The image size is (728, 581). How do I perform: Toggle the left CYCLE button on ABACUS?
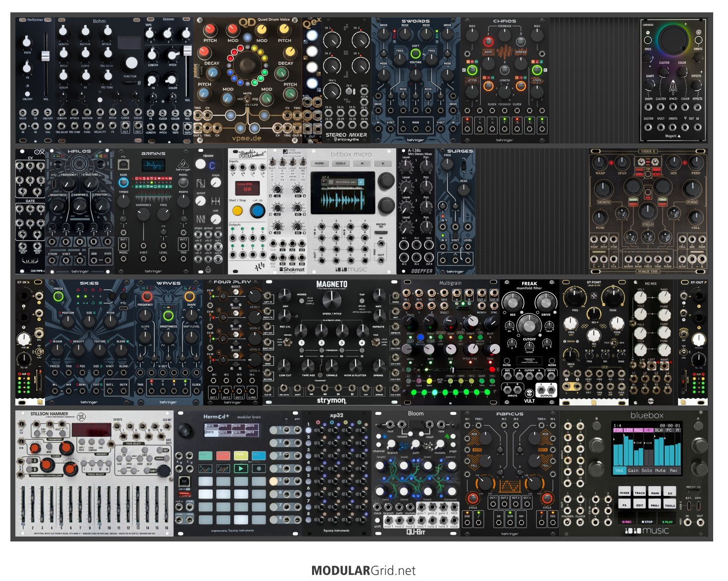pos(473,498)
